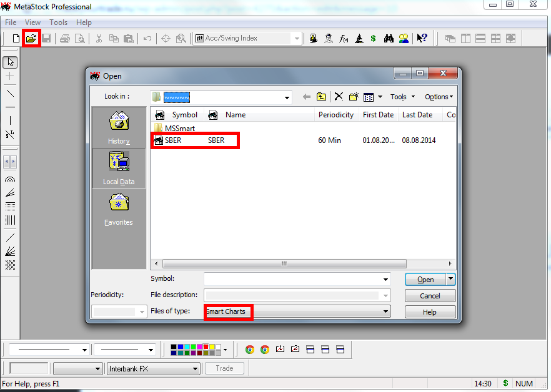Sort the list by First Date column
Screen dimensions: 551x392
click(x=378, y=115)
